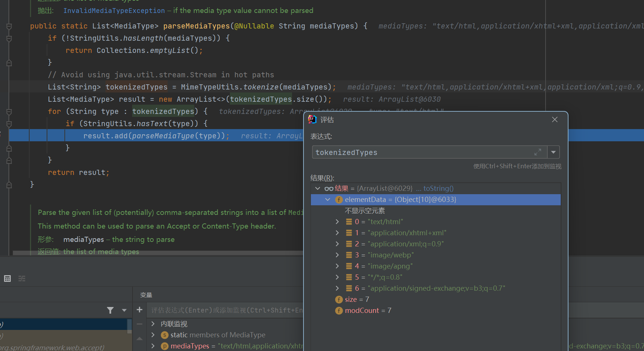644x351 pixels.
Task: Click the evaluate expression input in Variables panel
Action: pos(226,310)
